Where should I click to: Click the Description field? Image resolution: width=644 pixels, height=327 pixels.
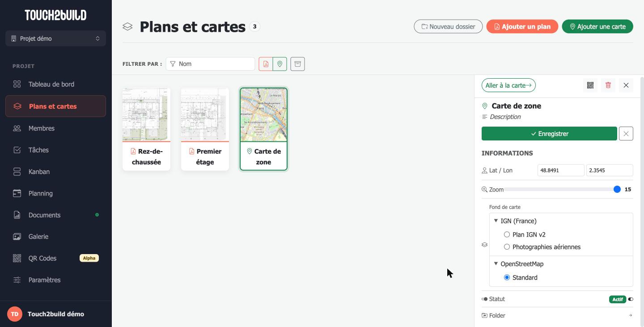[x=505, y=117]
